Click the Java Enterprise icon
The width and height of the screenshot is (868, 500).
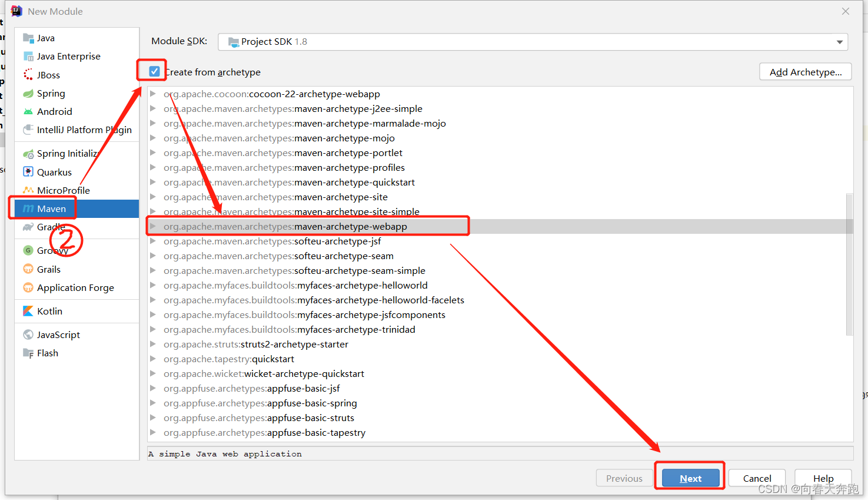[x=28, y=57]
